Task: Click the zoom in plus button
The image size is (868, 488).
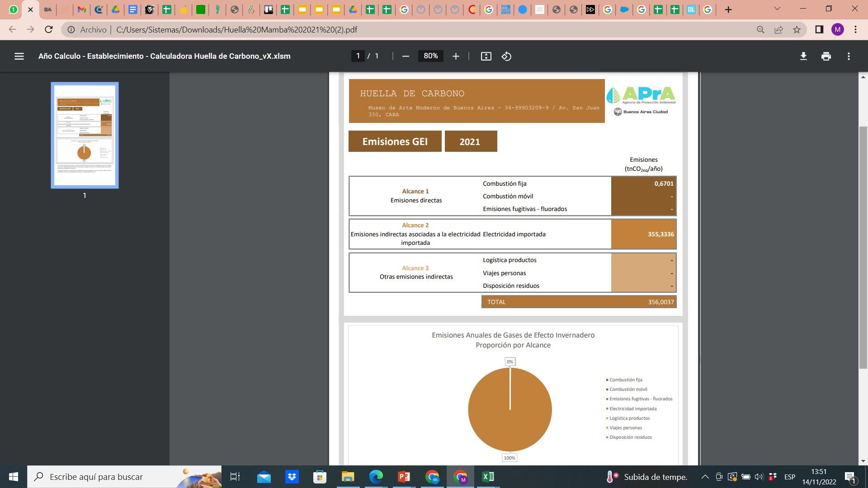Action: 456,56
